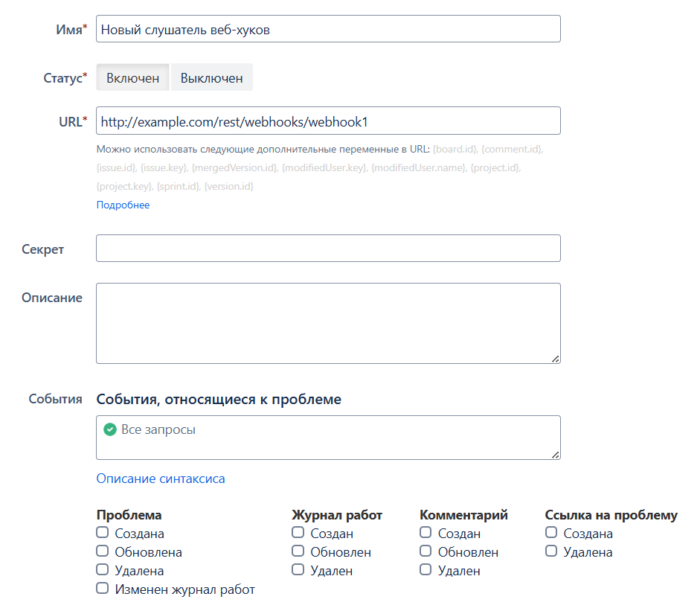
Task: Open the Описание синтаксиса link
Action: (x=161, y=479)
